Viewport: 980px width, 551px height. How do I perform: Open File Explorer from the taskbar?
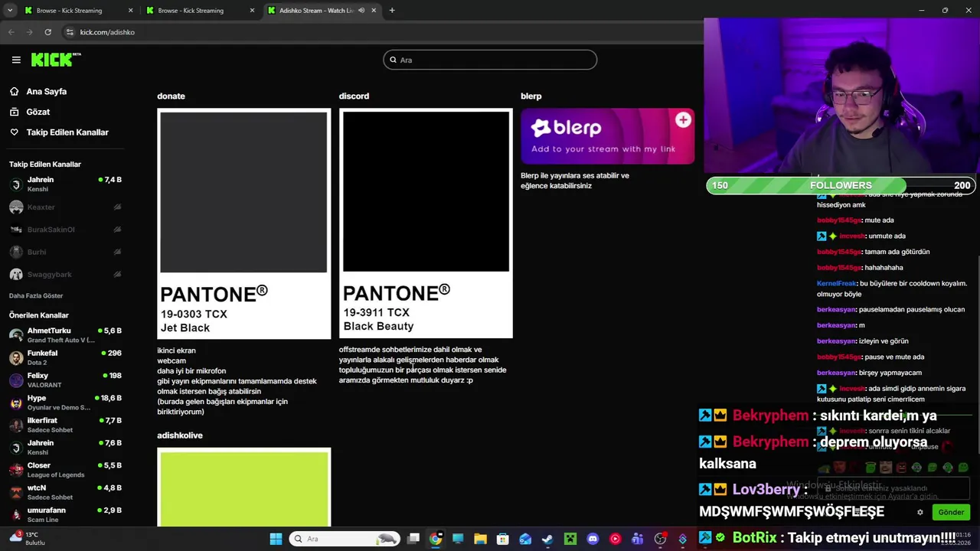pyautogui.click(x=480, y=539)
